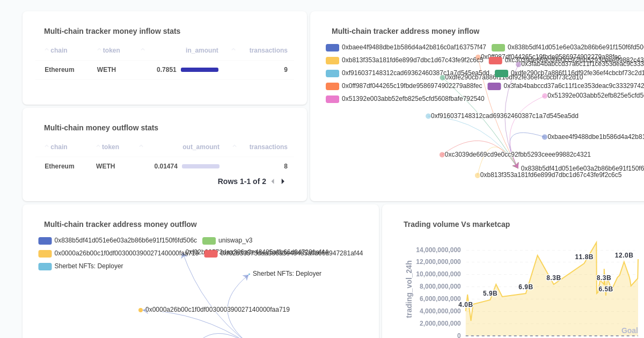644x338 pixels.
Task: Click the yellow dot labeled 0x0000a26b00c1f0df003000390 in outflow graph
Action: pos(141,310)
